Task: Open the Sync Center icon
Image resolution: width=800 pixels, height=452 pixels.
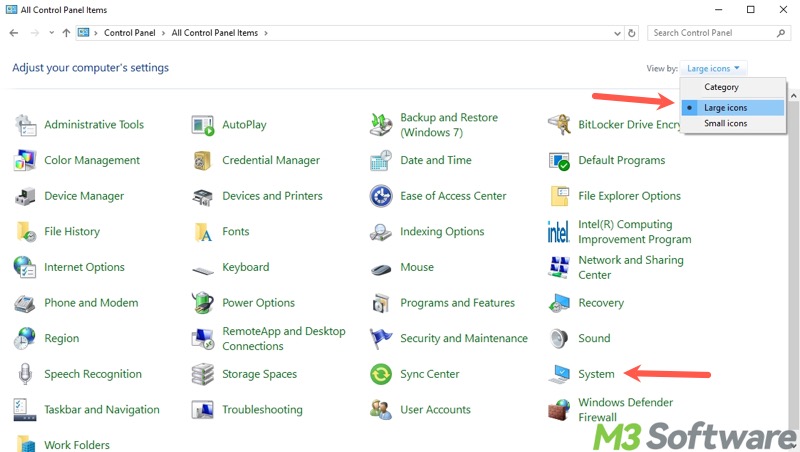Action: [x=381, y=374]
